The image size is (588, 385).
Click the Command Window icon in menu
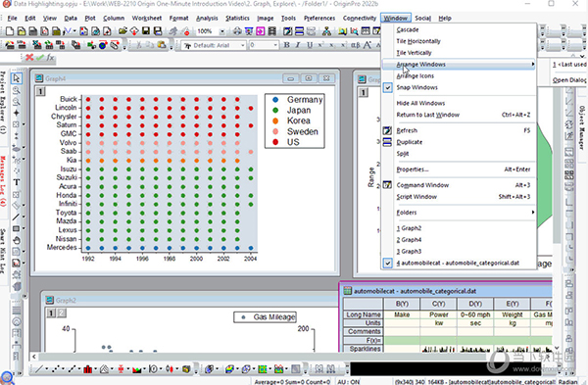pos(387,185)
